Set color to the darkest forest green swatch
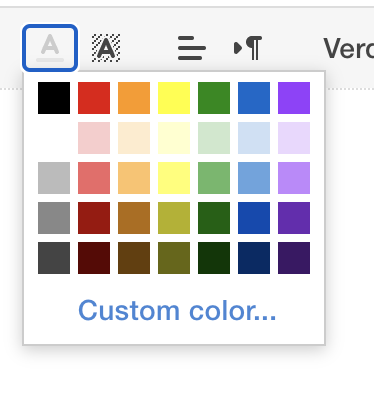Image resolution: width=374 pixels, height=402 pixels. pos(214,258)
